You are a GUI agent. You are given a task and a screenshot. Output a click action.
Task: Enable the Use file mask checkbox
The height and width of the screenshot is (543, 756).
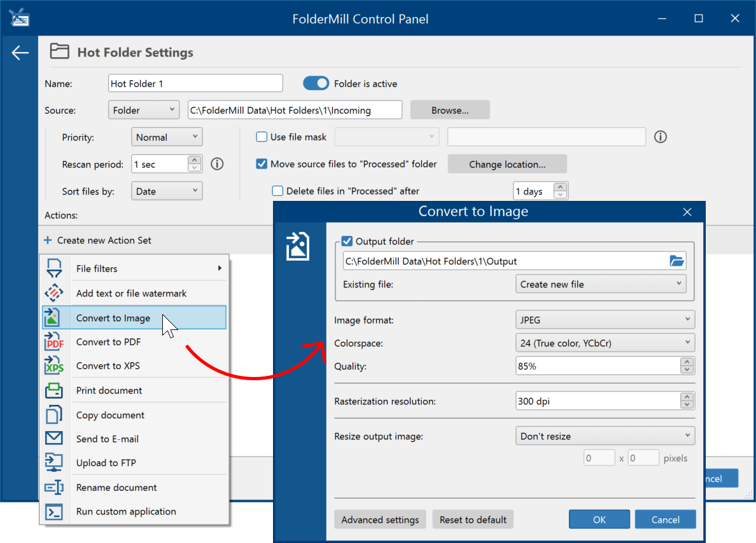(262, 137)
